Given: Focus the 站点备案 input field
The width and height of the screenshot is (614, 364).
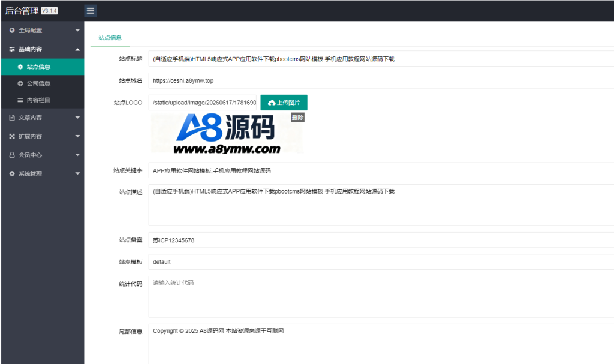Looking at the screenshot, I should pyautogui.click(x=381, y=240).
